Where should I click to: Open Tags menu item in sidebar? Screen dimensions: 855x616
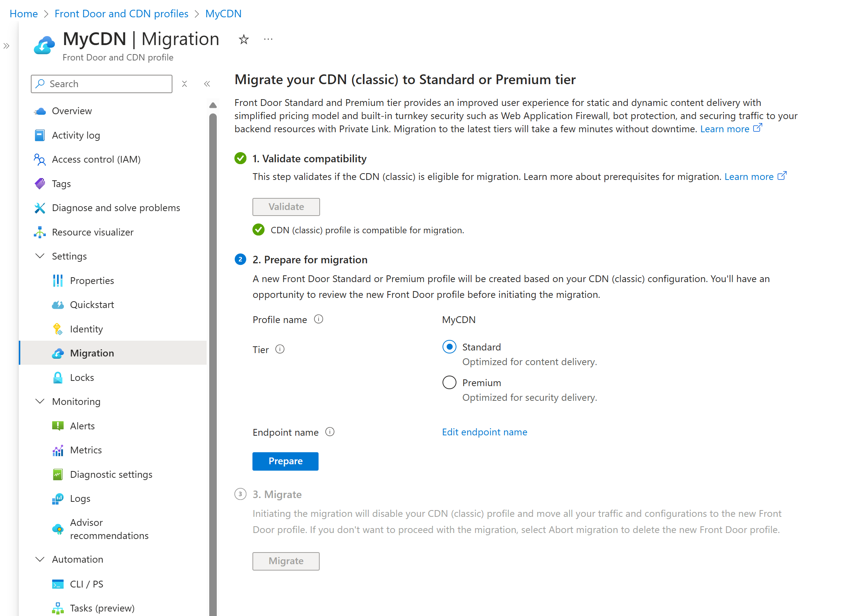[62, 183]
